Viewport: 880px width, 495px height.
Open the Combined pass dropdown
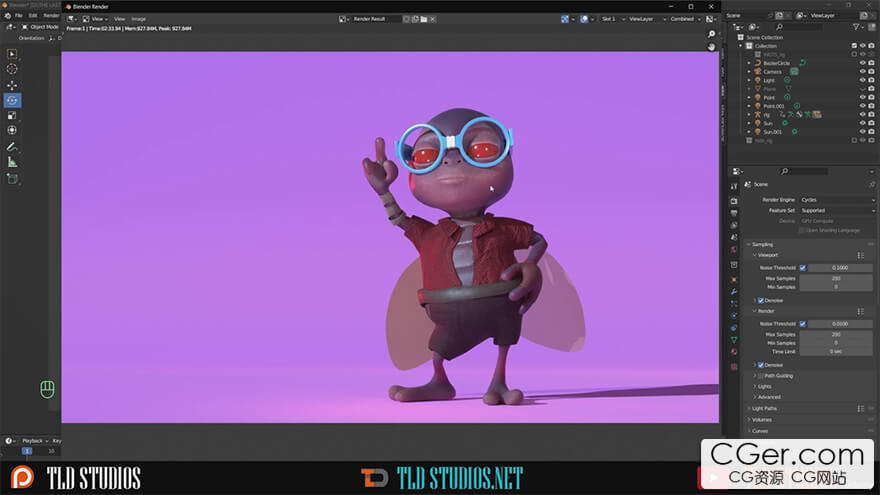coord(685,19)
